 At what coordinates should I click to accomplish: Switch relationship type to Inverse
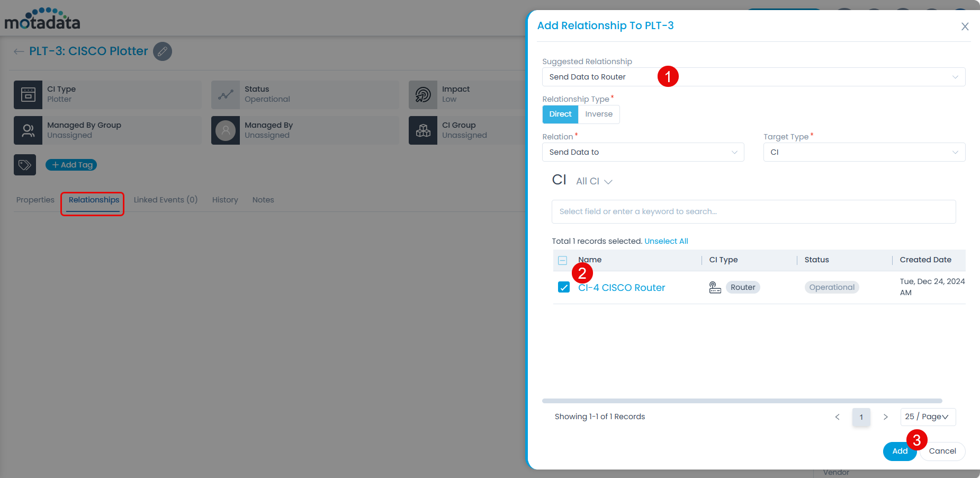point(598,114)
